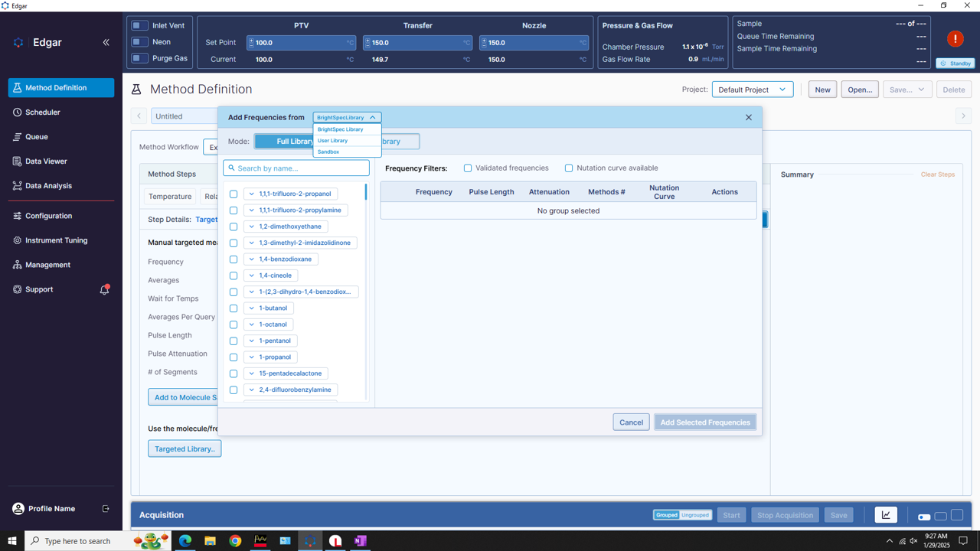Viewport: 980px width, 551px height.
Task: Check the 1,1,1-trifluoro-2-propanol checkbox
Action: [234, 194]
